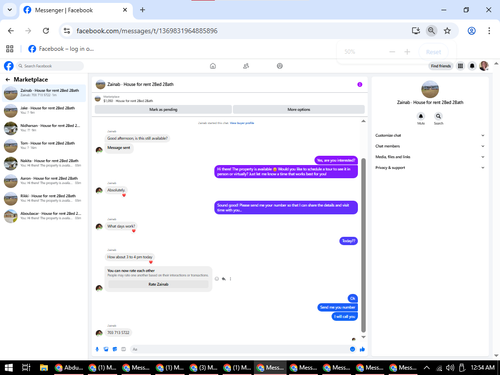Show hidden system tray icons
The height and width of the screenshot is (375, 500).
[x=426, y=368]
